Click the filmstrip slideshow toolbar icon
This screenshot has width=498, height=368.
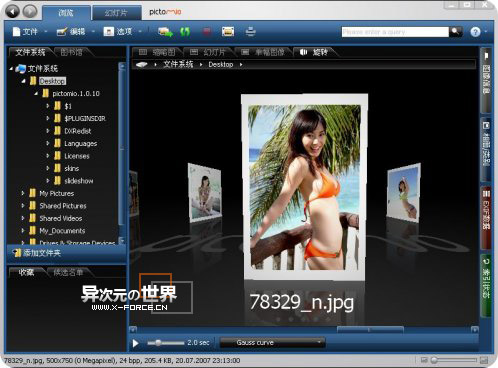(x=228, y=32)
